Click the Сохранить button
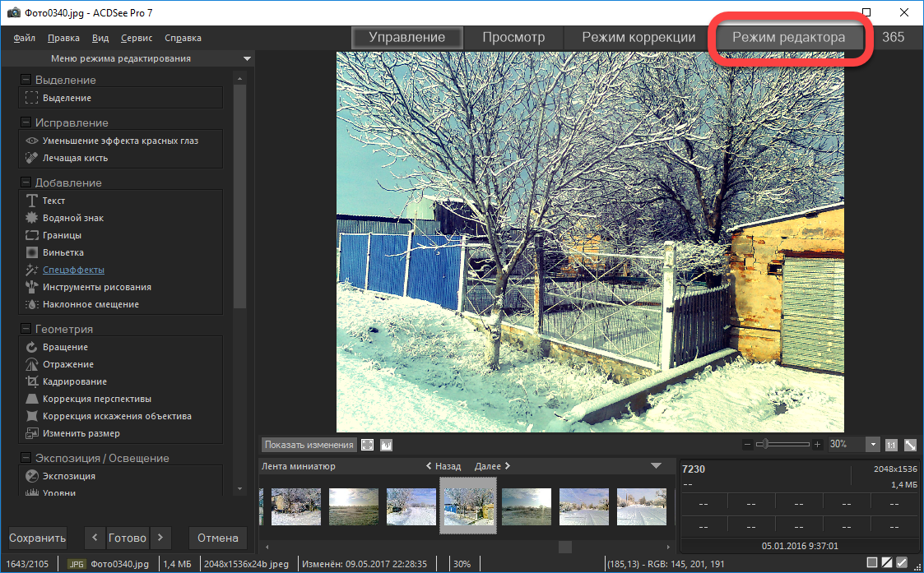 tap(38, 538)
